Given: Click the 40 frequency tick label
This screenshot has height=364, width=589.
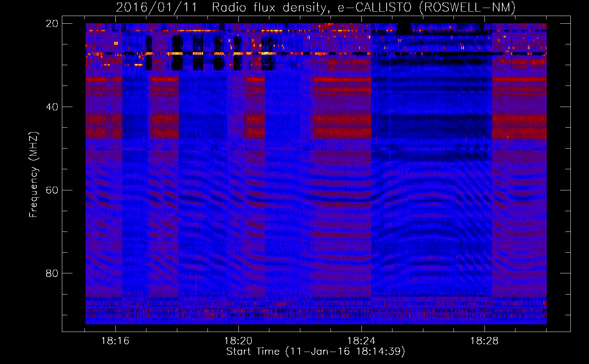Looking at the screenshot, I should 52,107.
